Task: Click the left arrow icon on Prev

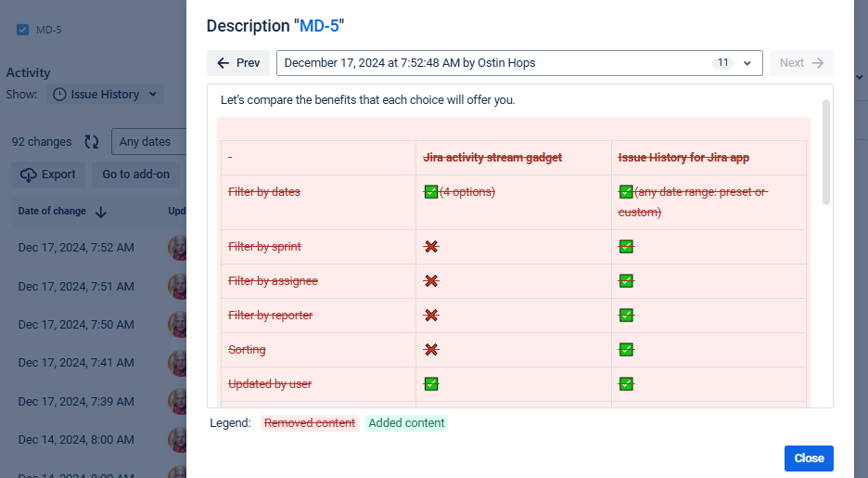Action: (x=223, y=63)
